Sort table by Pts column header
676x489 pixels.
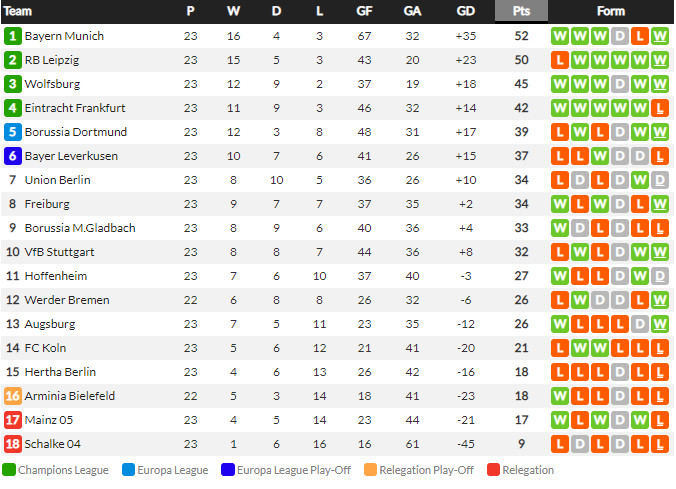pyautogui.click(x=521, y=11)
